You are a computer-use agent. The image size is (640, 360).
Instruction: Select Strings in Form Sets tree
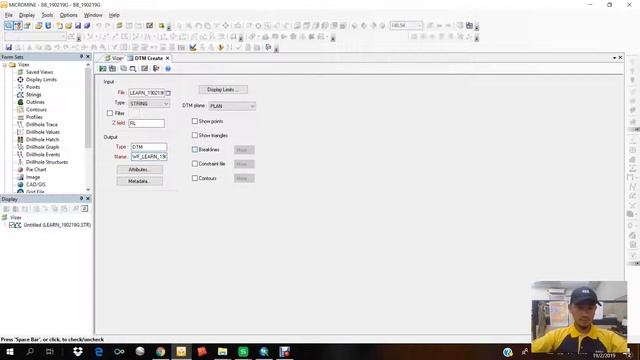(x=33, y=95)
